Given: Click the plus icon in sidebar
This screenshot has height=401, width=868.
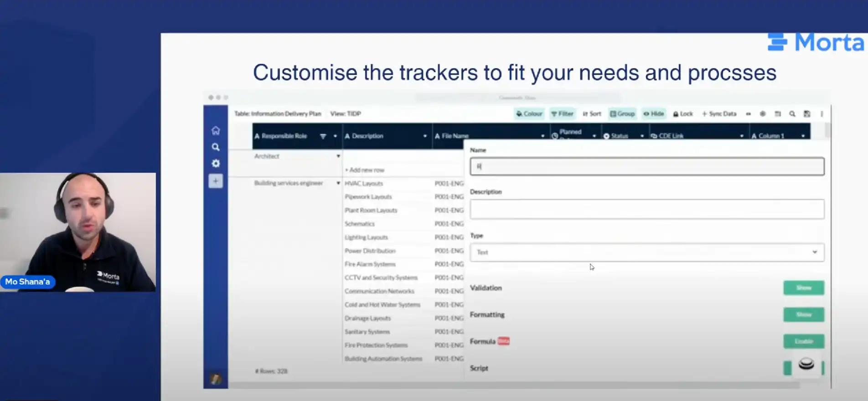Looking at the screenshot, I should (x=216, y=181).
